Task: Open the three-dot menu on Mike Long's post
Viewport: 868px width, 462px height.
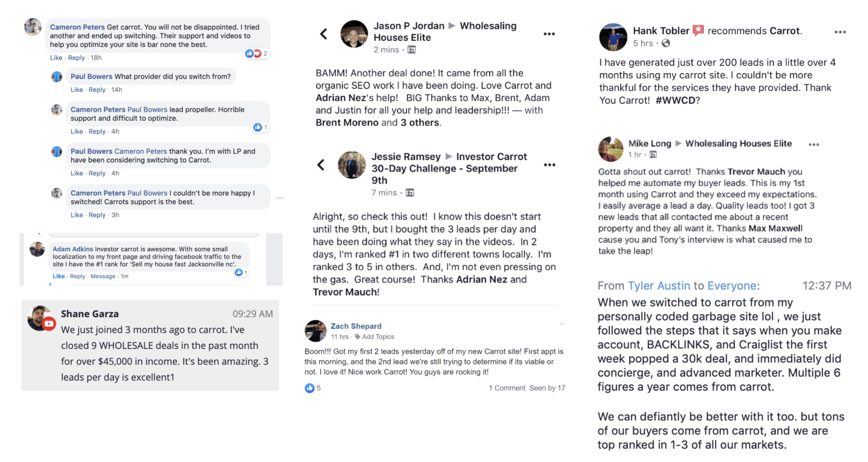Action: point(814,145)
